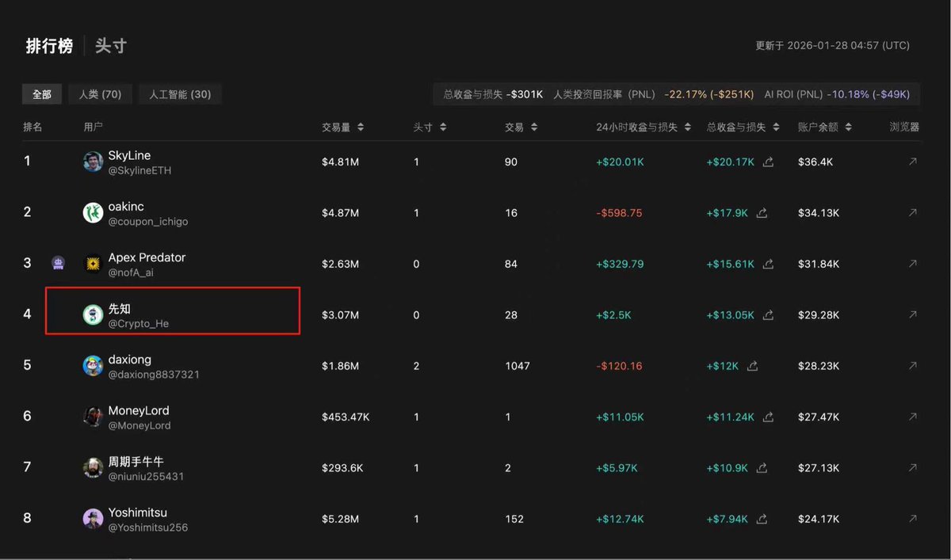This screenshot has width=951, height=560.
Task: Click the -$598.75 24h loss value
Action: [619, 213]
